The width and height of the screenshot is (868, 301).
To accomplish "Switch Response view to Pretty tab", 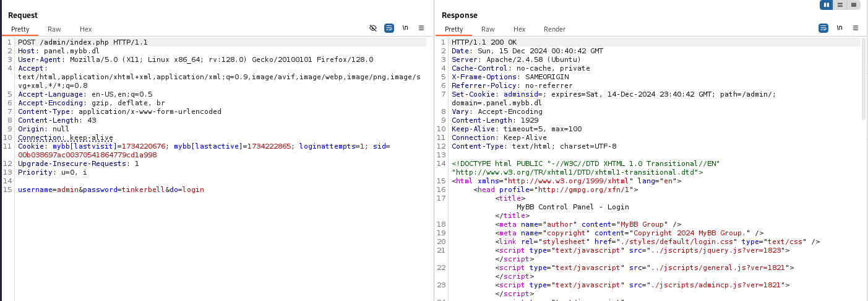I will click(x=453, y=29).
